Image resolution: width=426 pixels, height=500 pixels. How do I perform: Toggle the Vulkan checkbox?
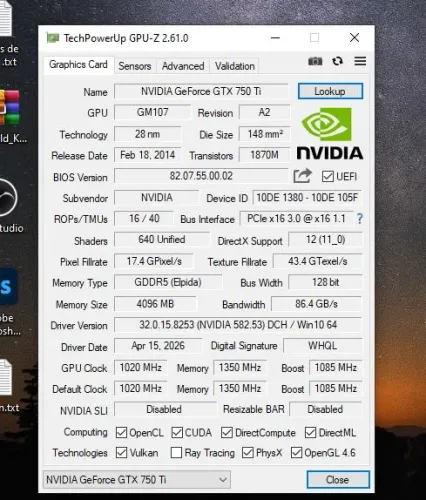pyautogui.click(x=121, y=453)
